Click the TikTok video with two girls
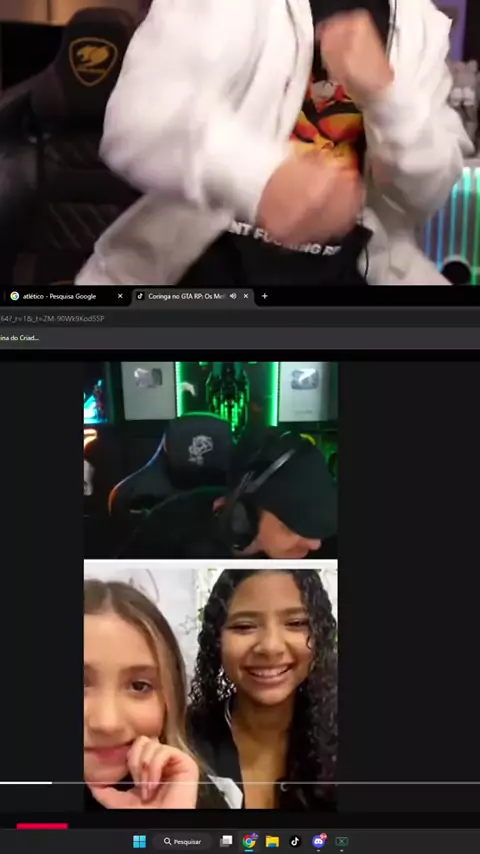480x854 pixels. click(210, 684)
